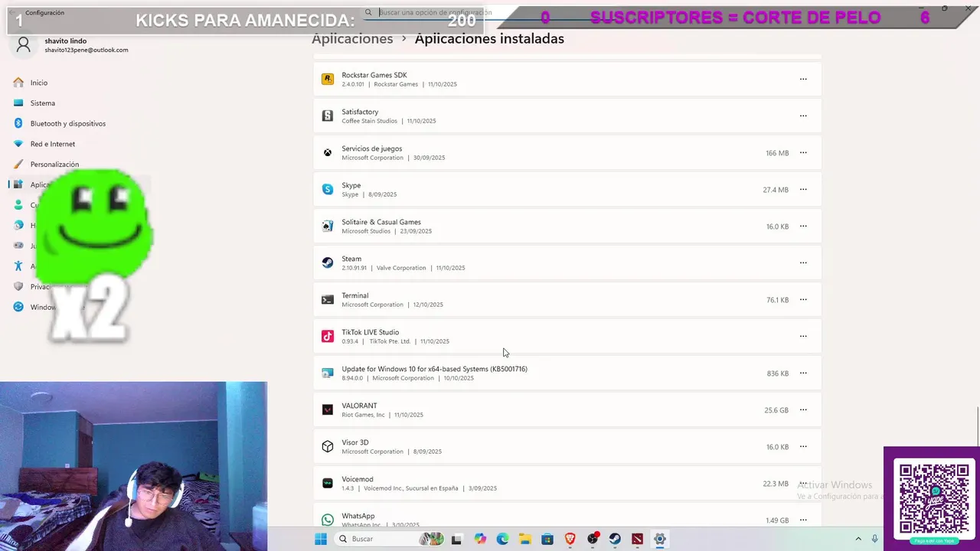
Task: Go back to Aplicaciones breadcrumb
Action: pos(352,39)
